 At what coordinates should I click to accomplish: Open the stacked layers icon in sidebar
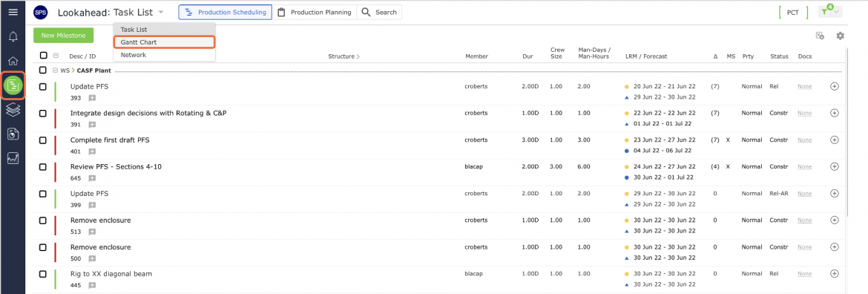(13, 109)
